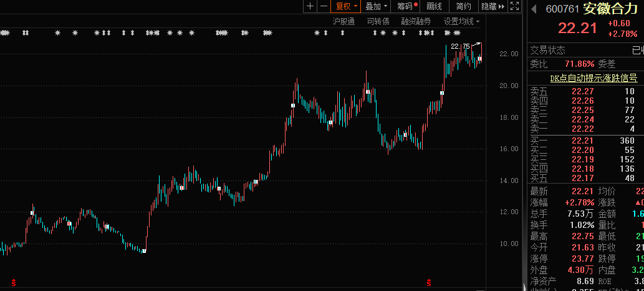The width and height of the screenshot is (644, 291).
Task: Click the red S marker near bottom right
Action: tap(429, 284)
